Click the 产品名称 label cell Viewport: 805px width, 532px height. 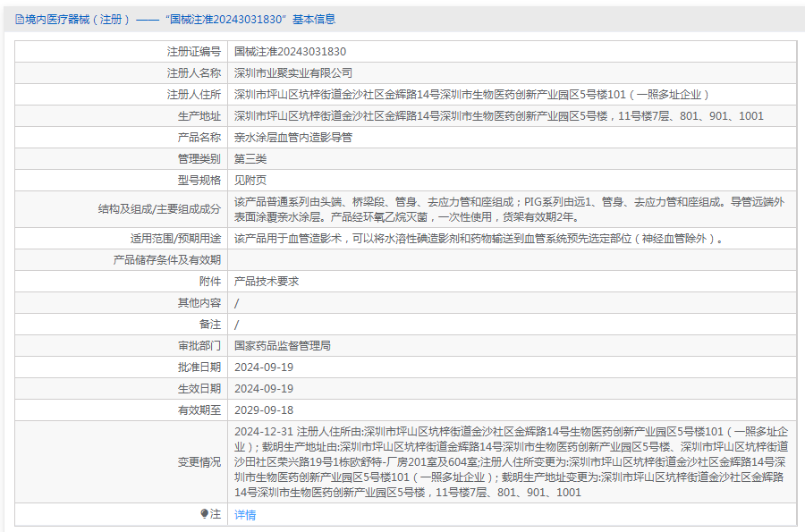(x=121, y=138)
